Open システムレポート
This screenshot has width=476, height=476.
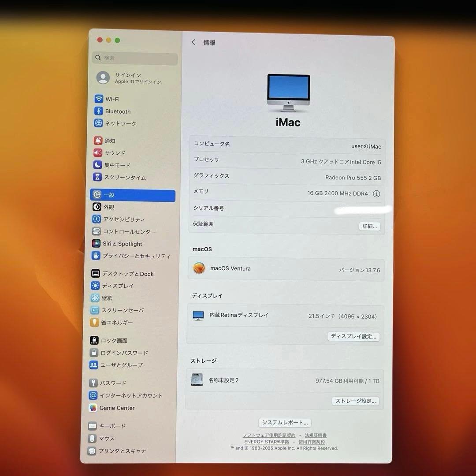[284, 422]
